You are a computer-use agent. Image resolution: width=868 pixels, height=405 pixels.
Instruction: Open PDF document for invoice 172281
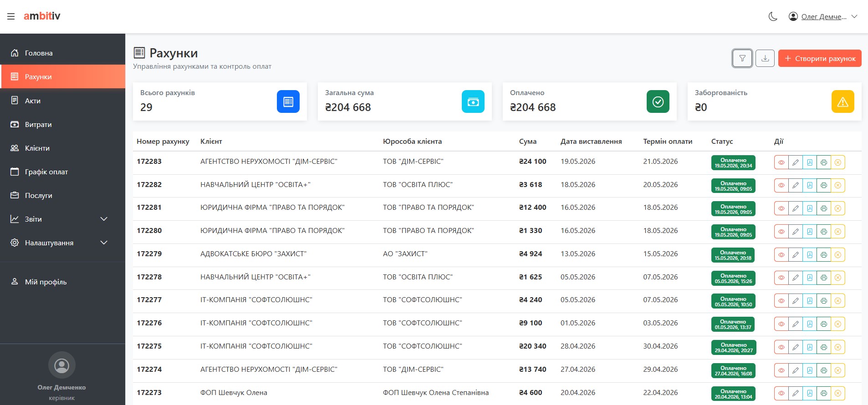(810, 208)
